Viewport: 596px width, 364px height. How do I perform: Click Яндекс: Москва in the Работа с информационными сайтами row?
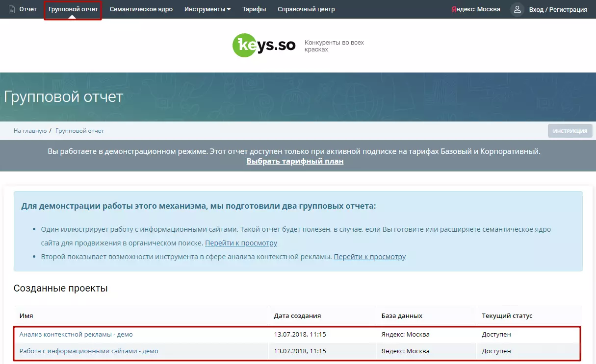(x=405, y=351)
